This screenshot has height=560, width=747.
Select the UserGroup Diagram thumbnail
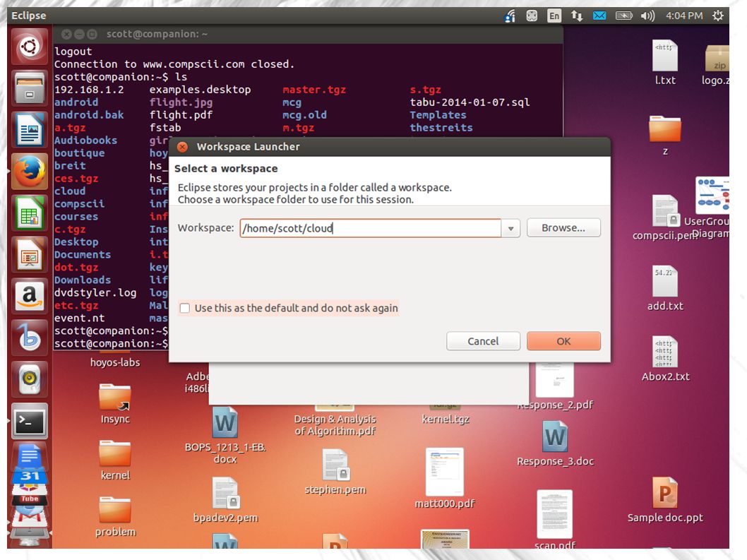[712, 196]
